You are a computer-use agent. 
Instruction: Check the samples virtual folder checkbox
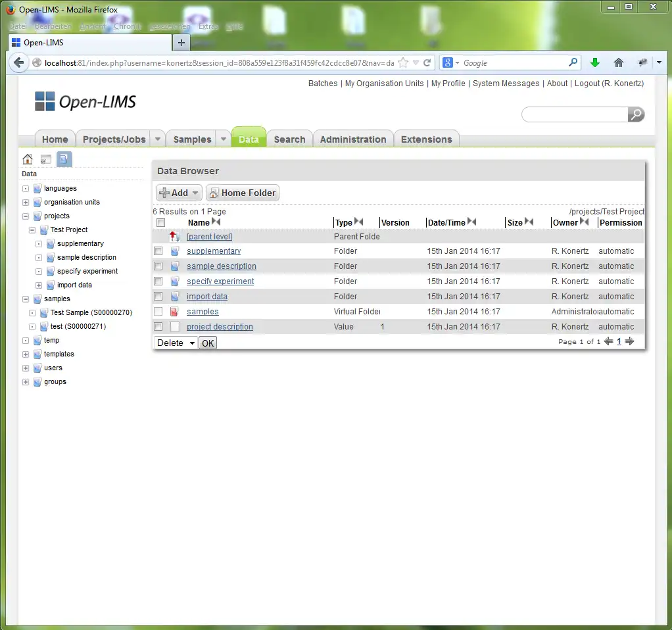click(158, 312)
